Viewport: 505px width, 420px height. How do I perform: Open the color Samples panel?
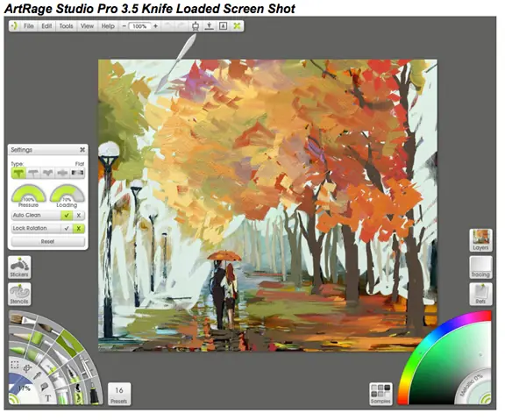click(x=381, y=394)
